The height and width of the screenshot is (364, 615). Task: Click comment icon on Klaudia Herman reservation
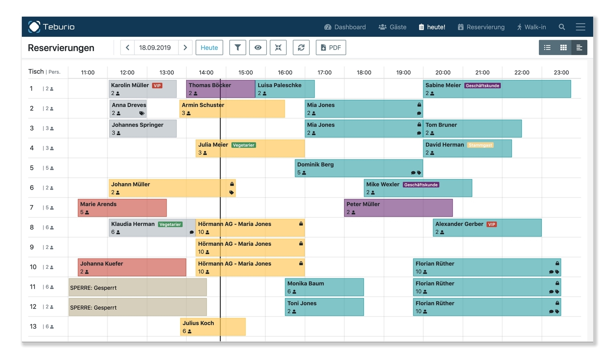tap(192, 232)
